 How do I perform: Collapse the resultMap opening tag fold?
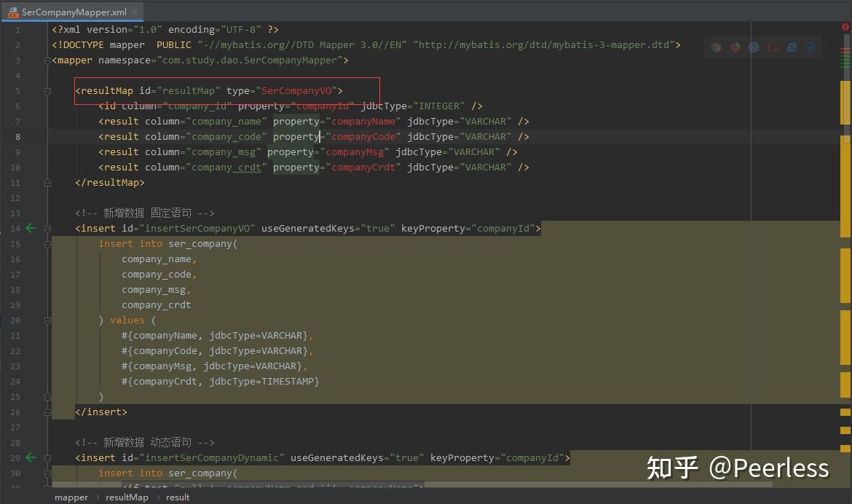(47, 91)
